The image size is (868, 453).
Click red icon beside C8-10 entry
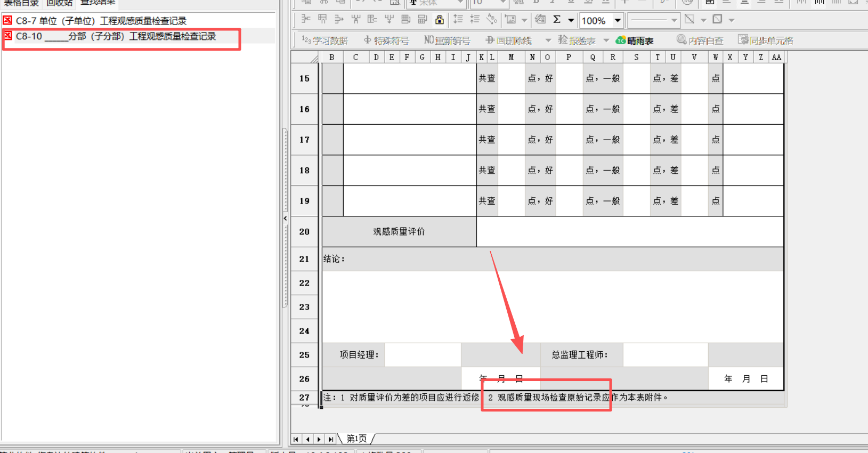pyautogui.click(x=7, y=36)
